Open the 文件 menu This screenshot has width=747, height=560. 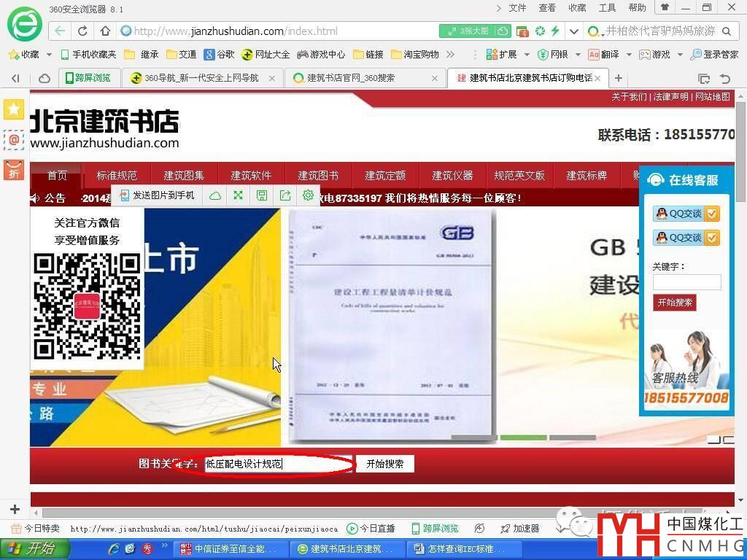click(x=517, y=7)
